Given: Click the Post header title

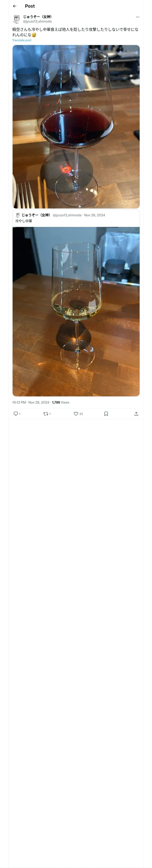Looking at the screenshot, I should 30,6.
